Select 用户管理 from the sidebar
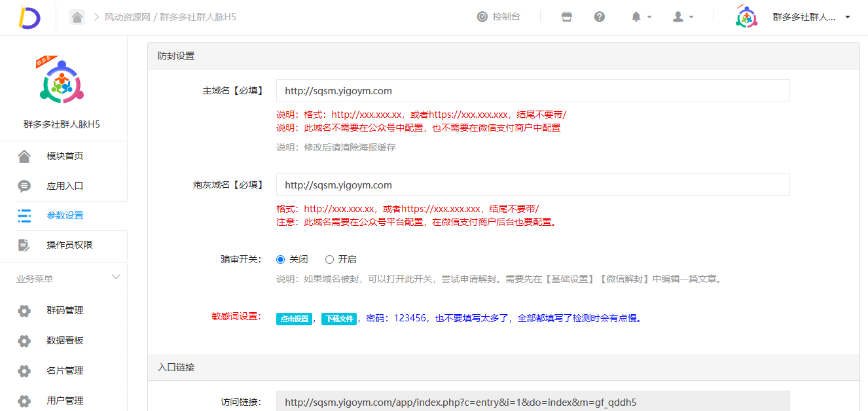 click(x=24, y=400)
